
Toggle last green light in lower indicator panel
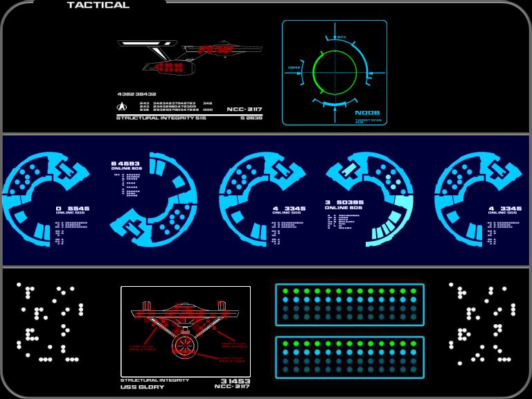pos(414,344)
